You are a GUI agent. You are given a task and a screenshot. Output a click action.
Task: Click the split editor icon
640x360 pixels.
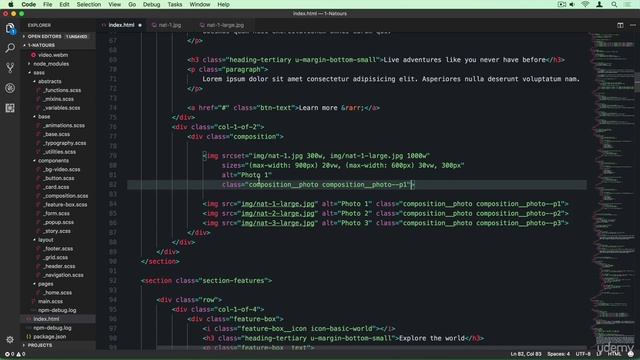coord(620,25)
